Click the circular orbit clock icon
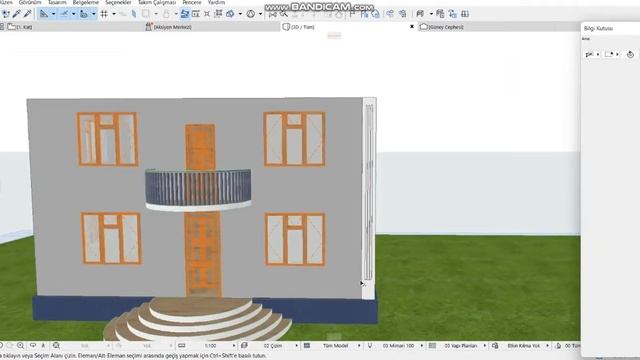The height and width of the screenshot is (360, 640). click(251, 14)
